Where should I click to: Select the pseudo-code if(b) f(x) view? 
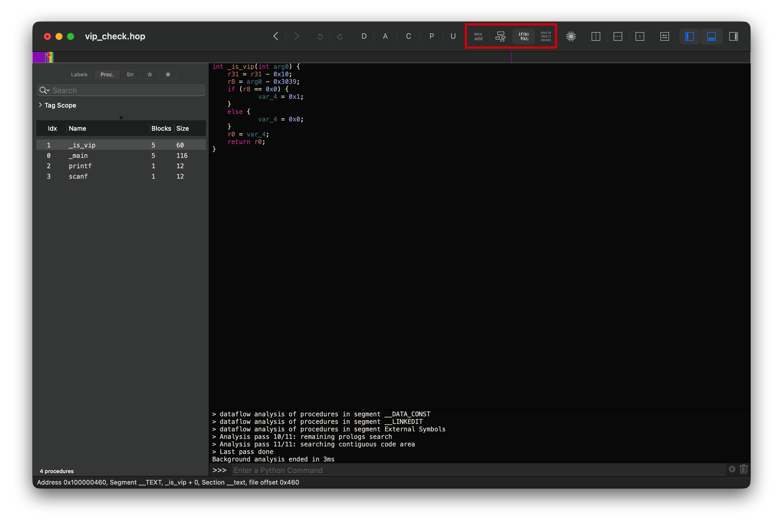[523, 36]
